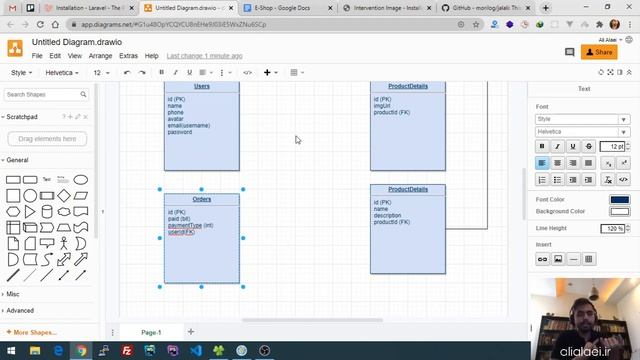Click the Undo toolbar icon
This screenshot has height=360, width=640.
[x=127, y=73]
